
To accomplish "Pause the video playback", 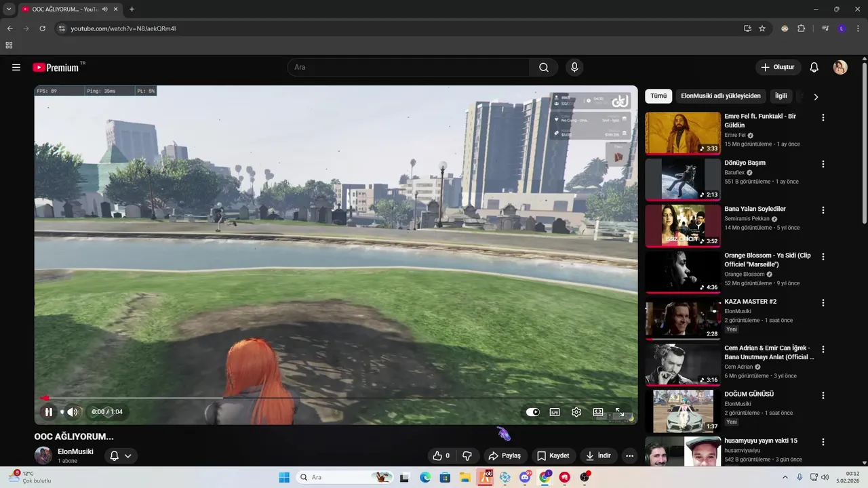I will pos(49,412).
